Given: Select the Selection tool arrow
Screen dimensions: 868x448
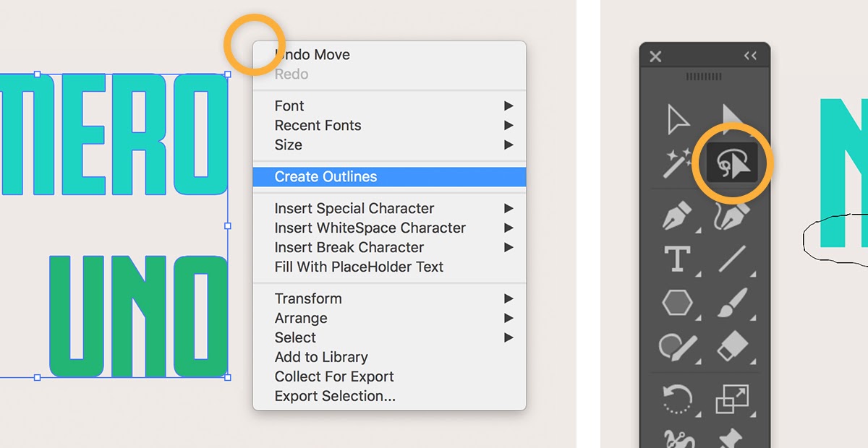Looking at the screenshot, I should coord(678,120).
